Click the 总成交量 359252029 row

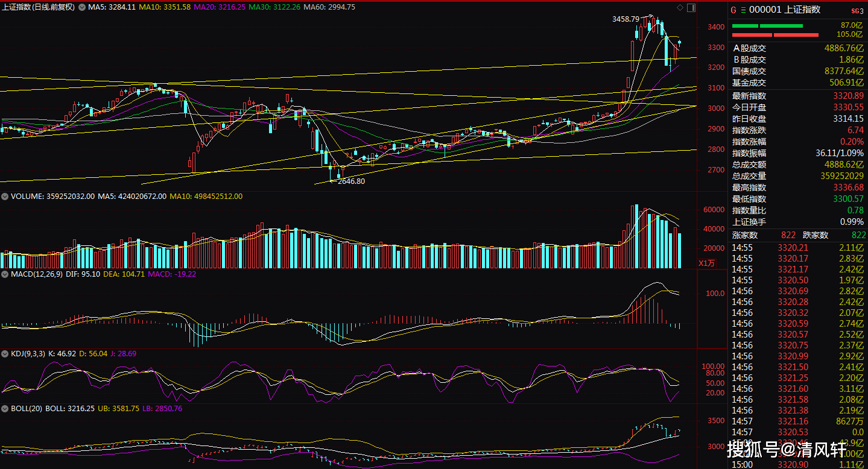797,176
